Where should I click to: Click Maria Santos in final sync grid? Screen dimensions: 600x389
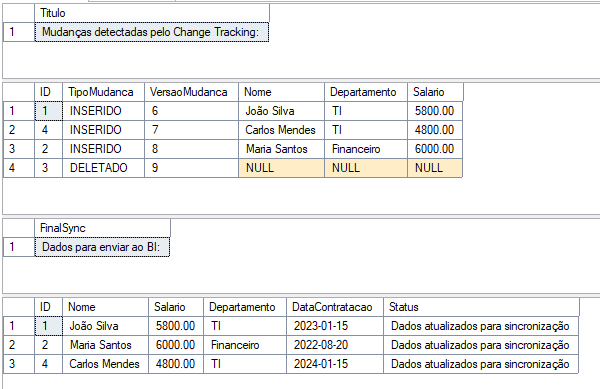[105, 345]
